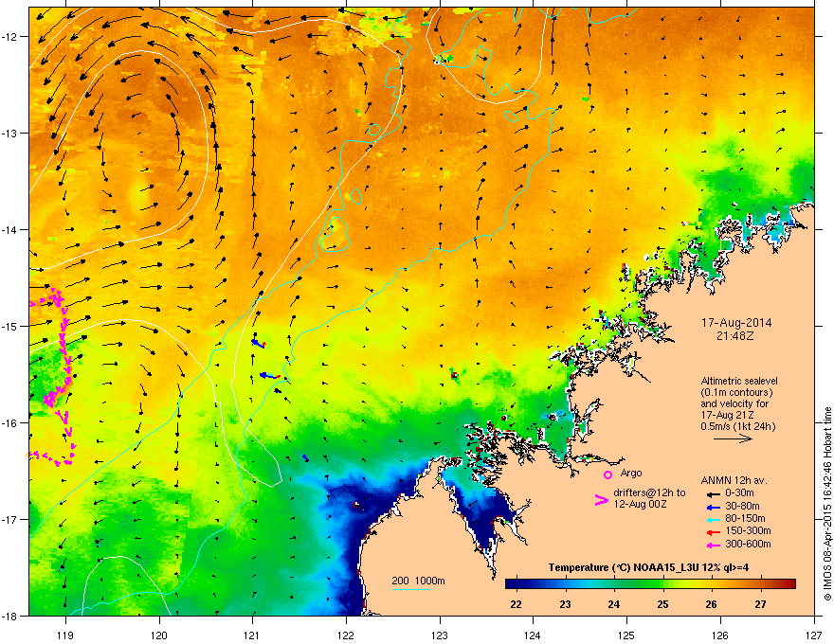Viewport: 834px width, 644px height.
Task: Click the longitude axis label '119'
Action: pos(65,635)
